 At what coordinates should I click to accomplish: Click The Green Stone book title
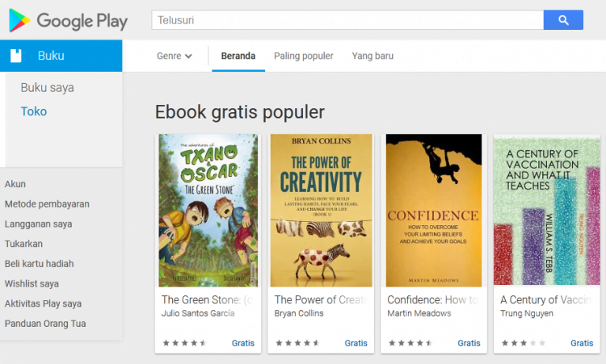[207, 300]
